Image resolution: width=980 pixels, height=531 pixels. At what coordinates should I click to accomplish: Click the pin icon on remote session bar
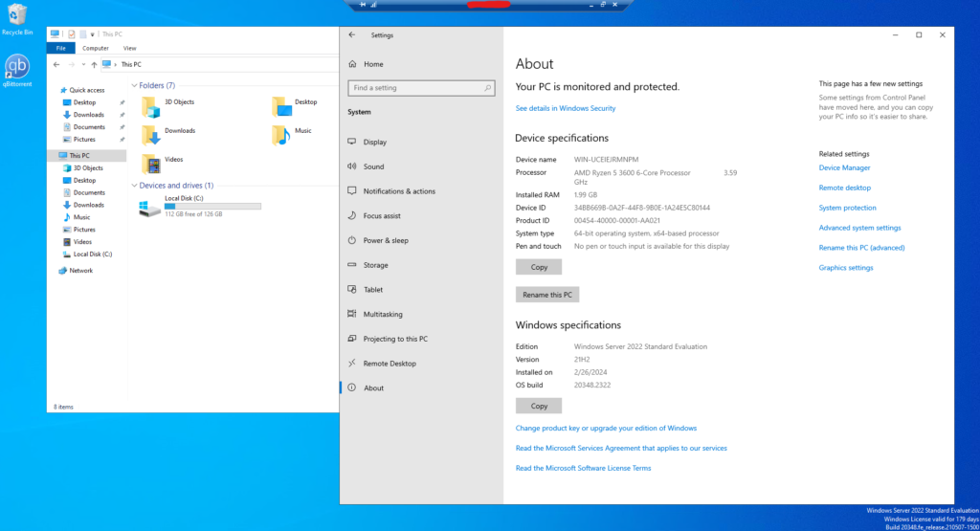363,5
